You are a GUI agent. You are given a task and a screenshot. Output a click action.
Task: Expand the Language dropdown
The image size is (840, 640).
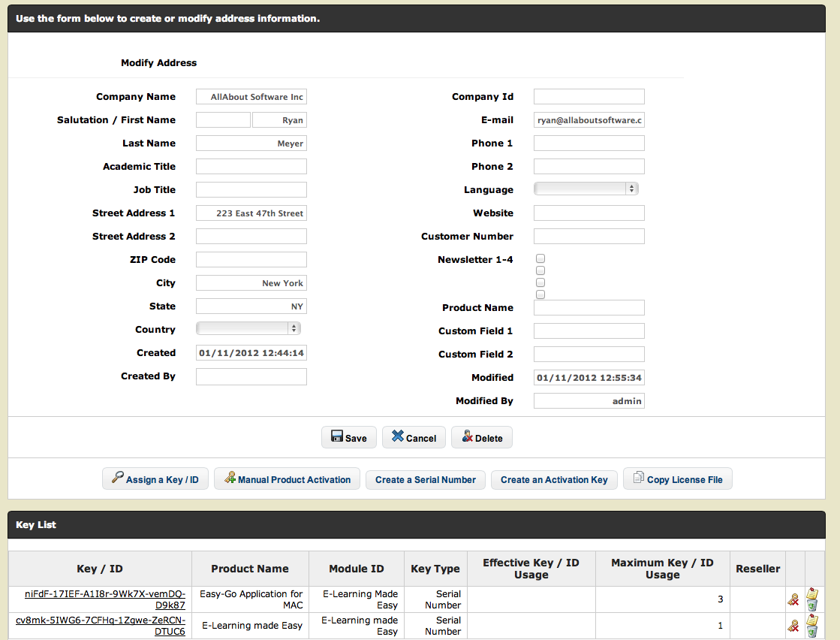(586, 189)
